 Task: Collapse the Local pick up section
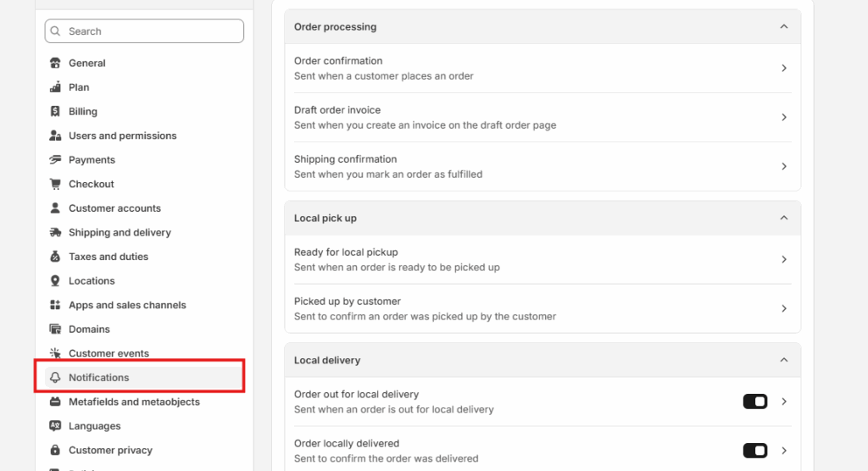pos(783,219)
